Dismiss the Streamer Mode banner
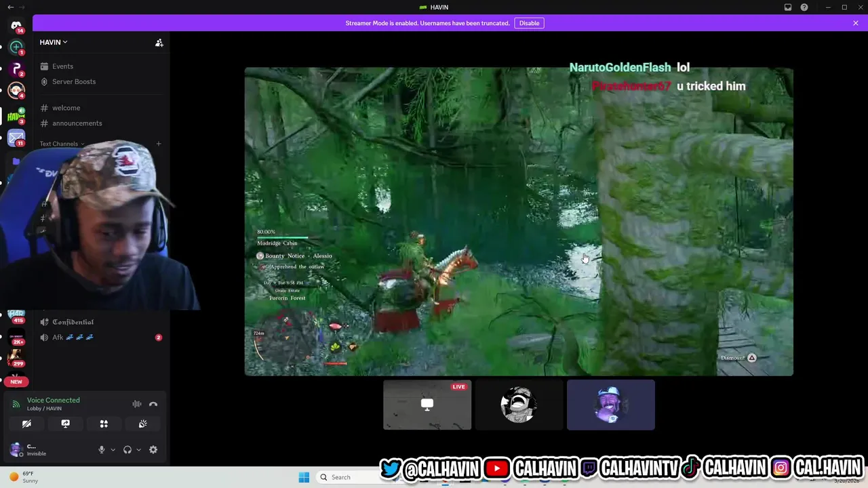Viewport: 868px width, 488px height. pos(856,23)
